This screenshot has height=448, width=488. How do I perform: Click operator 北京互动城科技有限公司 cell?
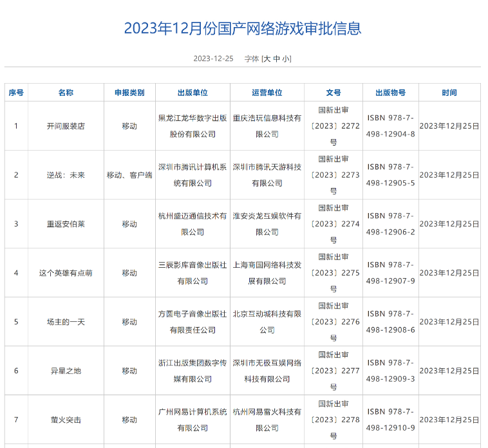tap(267, 322)
